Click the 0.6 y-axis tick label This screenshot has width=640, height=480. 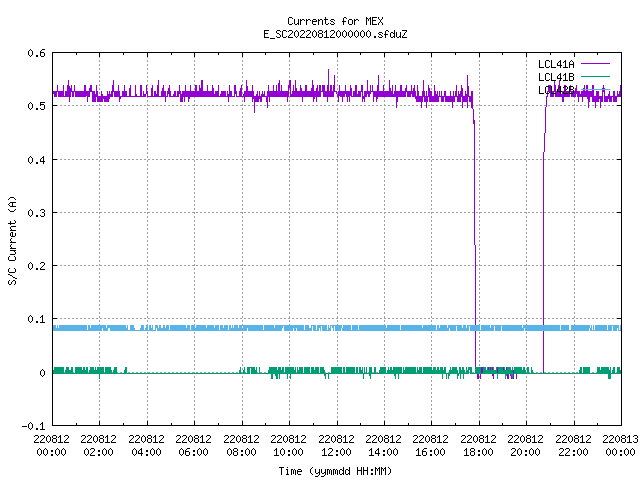pyautogui.click(x=36, y=53)
